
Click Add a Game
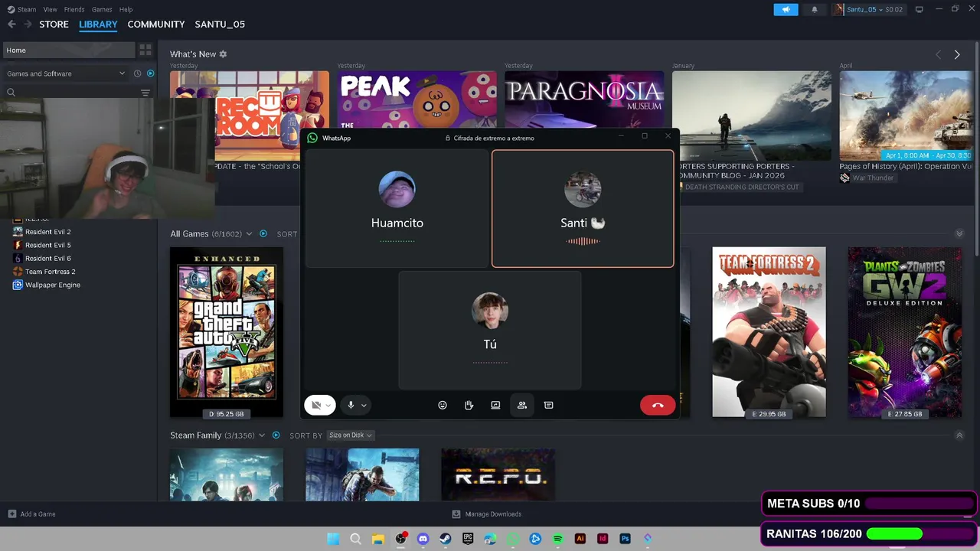(31, 514)
